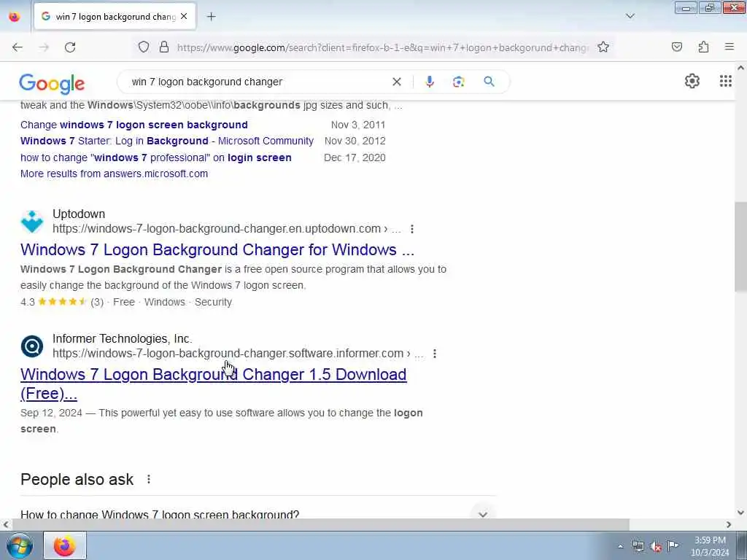Open People also ask options menu

coord(149,479)
